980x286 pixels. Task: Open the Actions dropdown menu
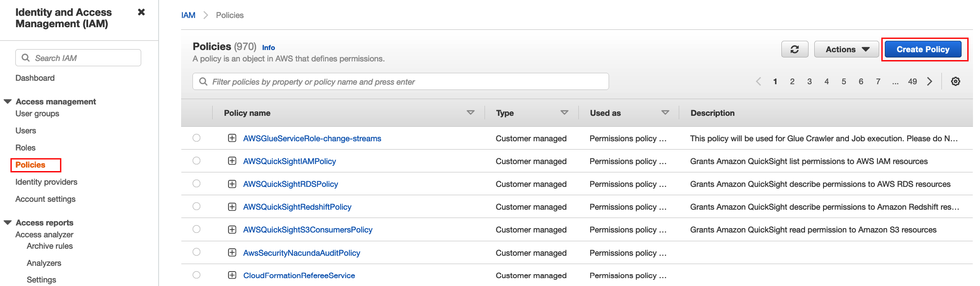click(x=846, y=50)
